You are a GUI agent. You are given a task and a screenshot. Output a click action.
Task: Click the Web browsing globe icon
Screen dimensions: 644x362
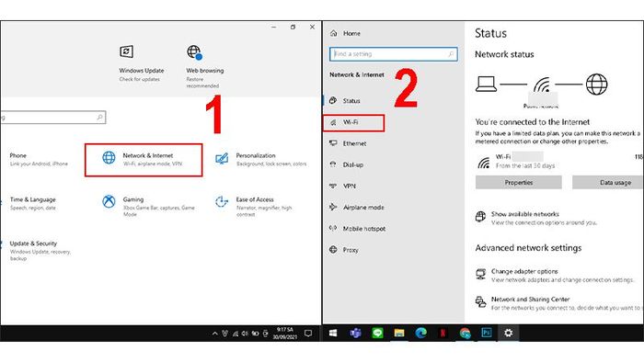(x=194, y=52)
